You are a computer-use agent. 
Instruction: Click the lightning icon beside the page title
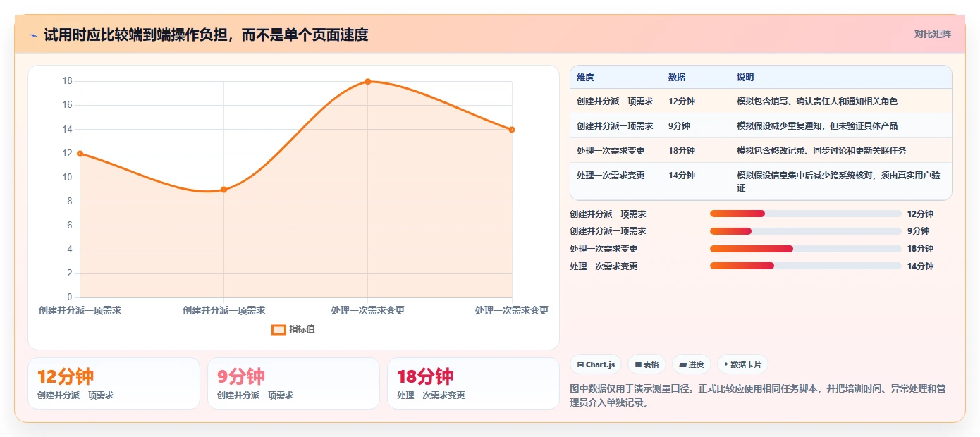[x=33, y=35]
